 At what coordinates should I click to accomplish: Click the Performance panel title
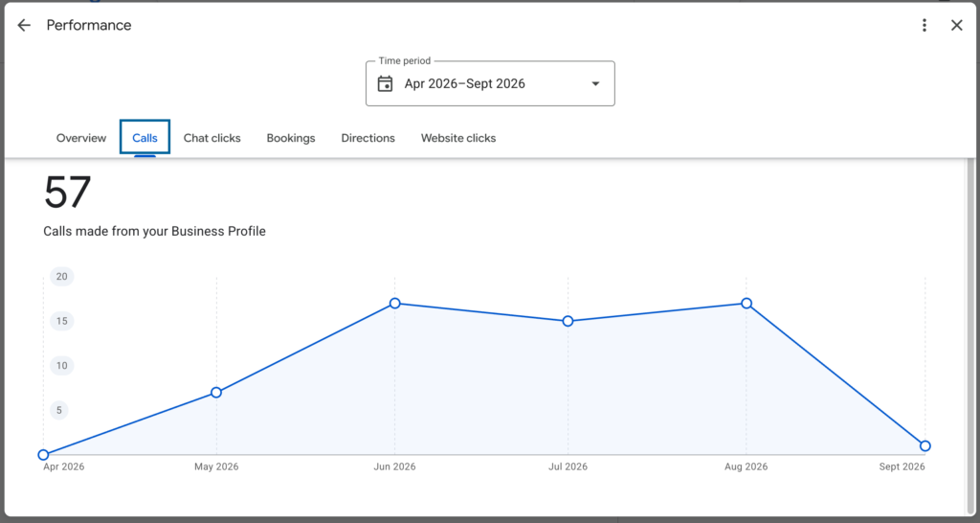click(x=89, y=25)
